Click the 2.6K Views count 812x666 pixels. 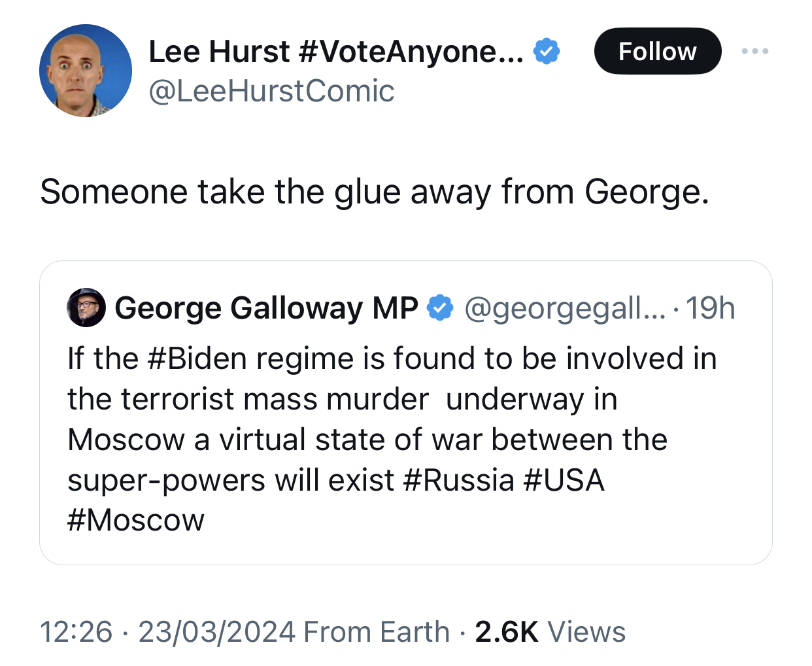tap(550, 632)
